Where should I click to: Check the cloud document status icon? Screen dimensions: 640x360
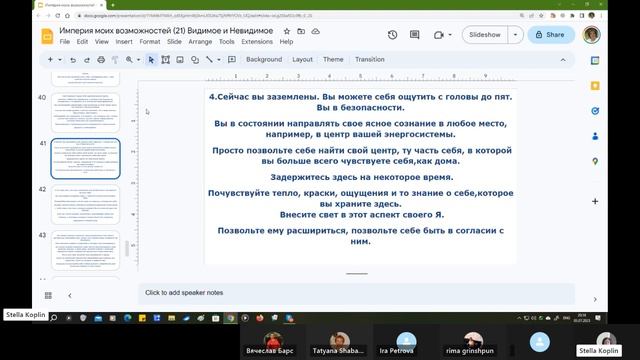tap(316, 31)
